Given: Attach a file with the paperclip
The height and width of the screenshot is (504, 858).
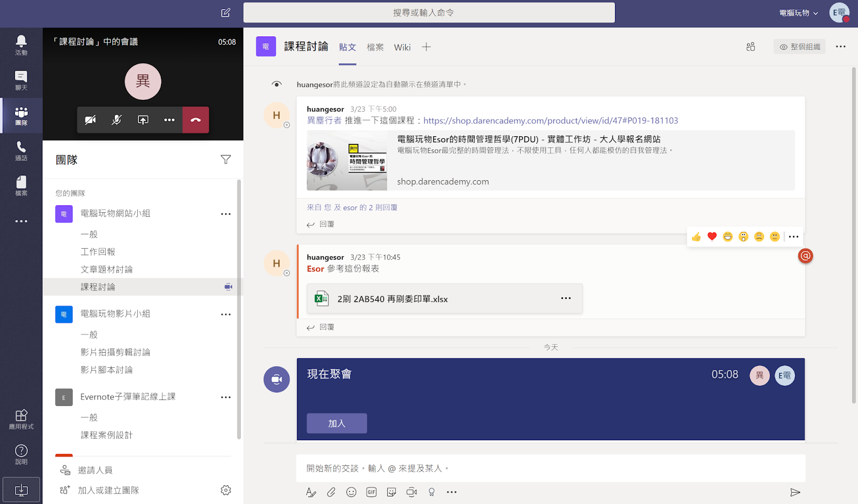Looking at the screenshot, I should point(331,492).
